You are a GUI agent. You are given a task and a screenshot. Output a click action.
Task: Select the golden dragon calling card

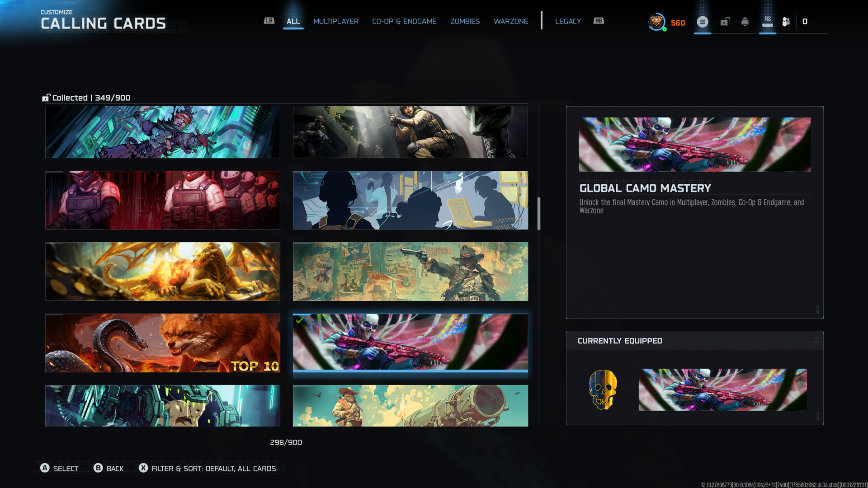[163, 271]
